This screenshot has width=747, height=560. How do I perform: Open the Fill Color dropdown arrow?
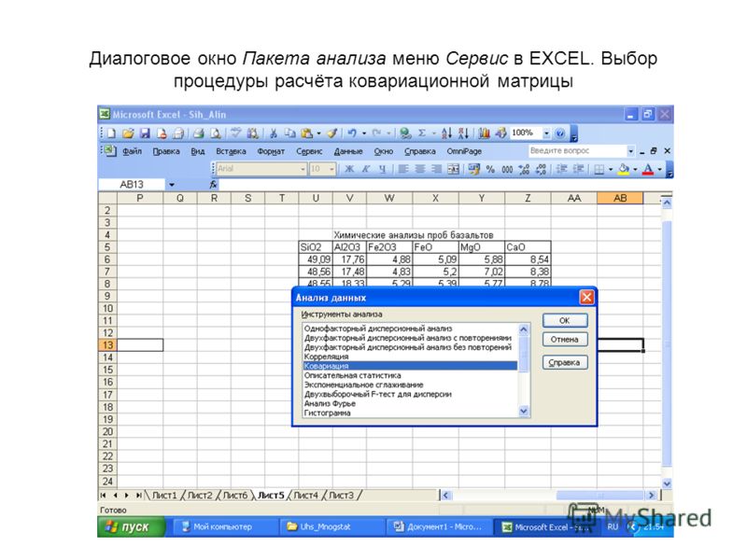click(635, 169)
